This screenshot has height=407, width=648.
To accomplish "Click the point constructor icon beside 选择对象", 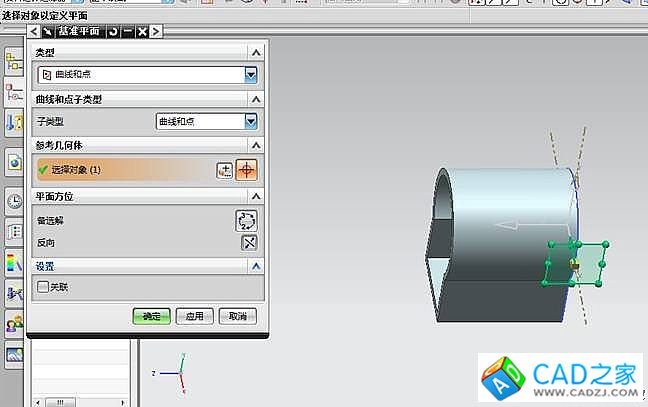I will tap(225, 170).
